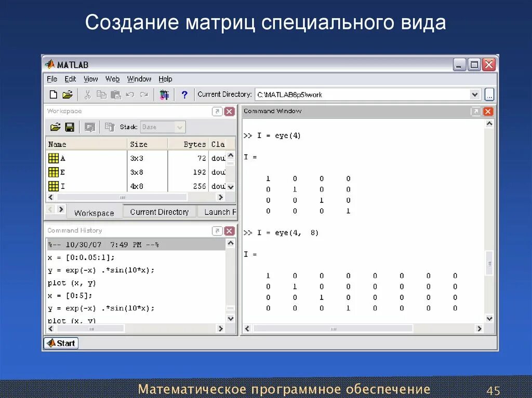Open MATLAB Help with the question mark icon
Image resolution: width=532 pixels, height=398 pixels.
point(184,94)
